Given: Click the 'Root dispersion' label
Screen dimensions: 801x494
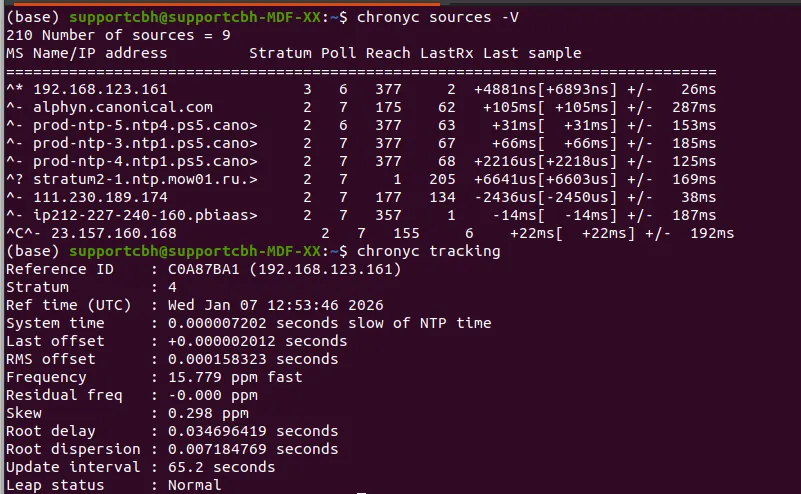Looking at the screenshot, I should [x=73, y=449].
